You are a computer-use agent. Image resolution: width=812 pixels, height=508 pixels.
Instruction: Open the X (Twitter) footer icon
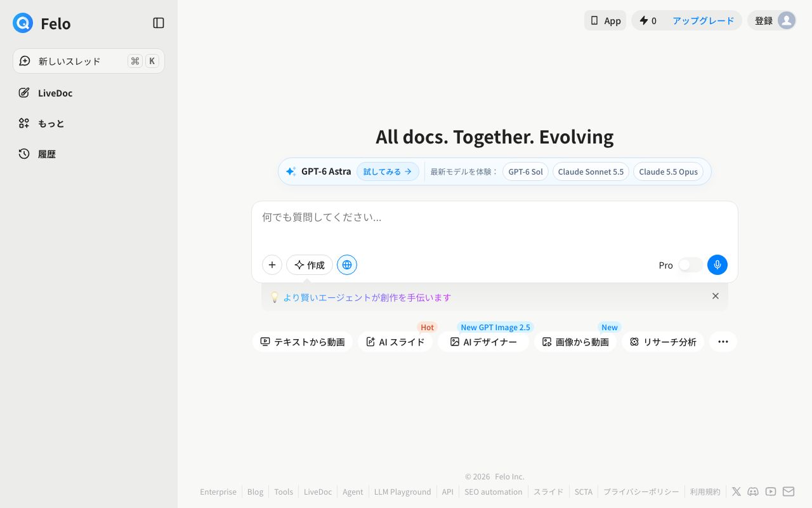(736, 491)
